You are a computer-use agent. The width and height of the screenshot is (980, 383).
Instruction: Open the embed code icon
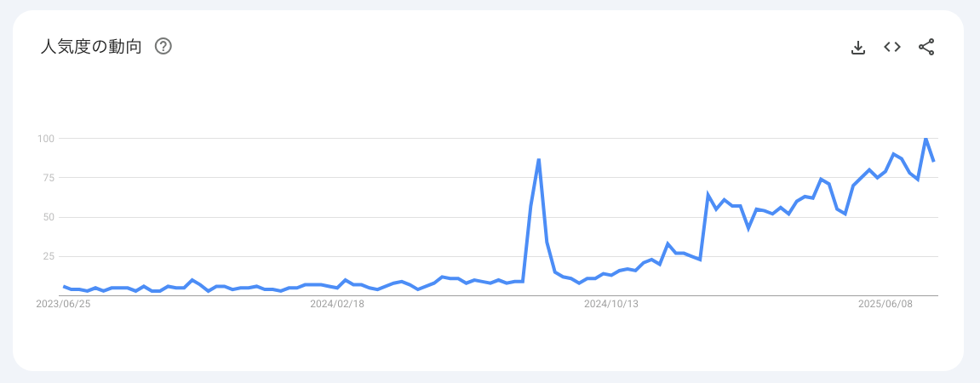(891, 47)
